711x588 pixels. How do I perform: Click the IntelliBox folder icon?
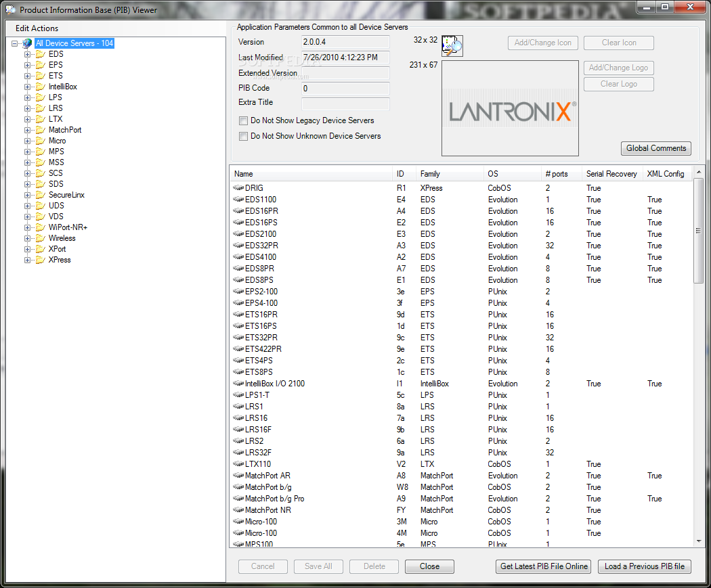point(41,87)
